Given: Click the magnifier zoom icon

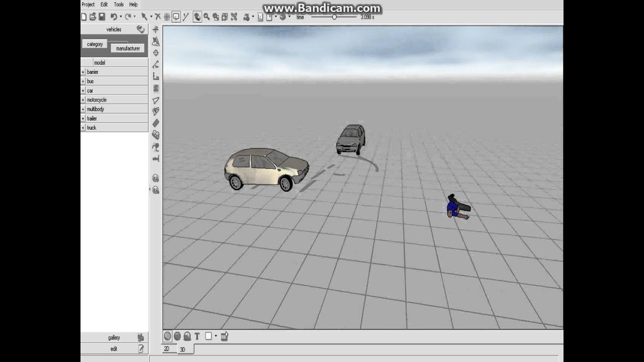Looking at the screenshot, I should pyautogui.click(x=206, y=17).
